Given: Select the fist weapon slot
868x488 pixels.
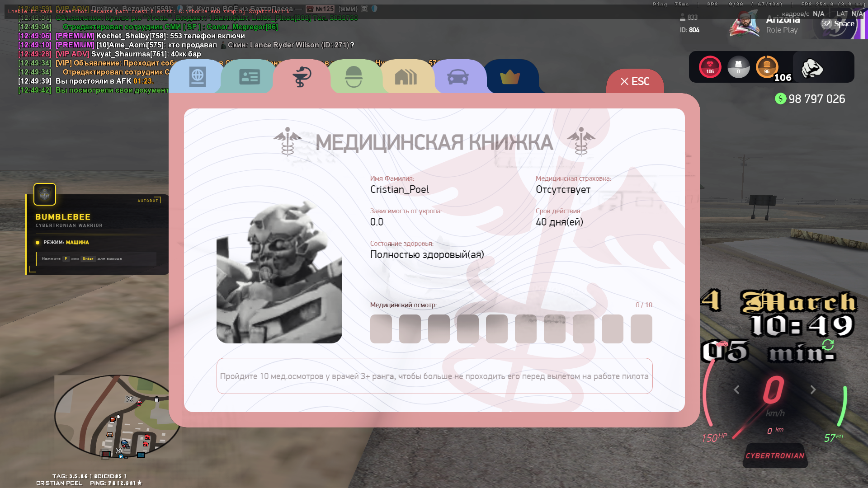Looking at the screenshot, I should click(812, 68).
